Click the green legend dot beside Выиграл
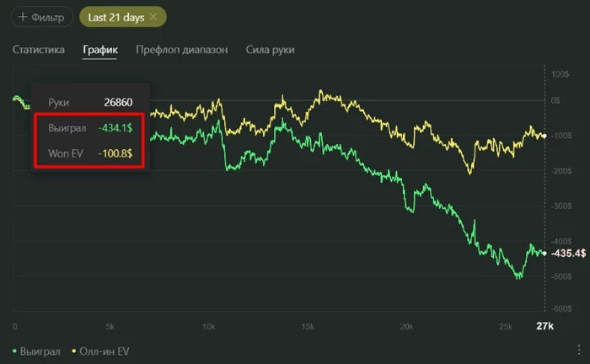This screenshot has width=590, height=364. tap(14, 350)
